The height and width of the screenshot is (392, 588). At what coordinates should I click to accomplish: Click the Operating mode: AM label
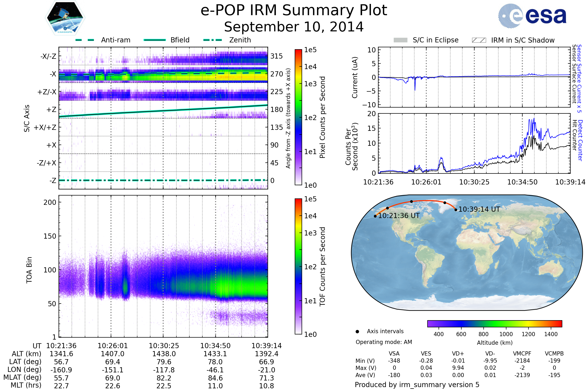tap(384, 342)
